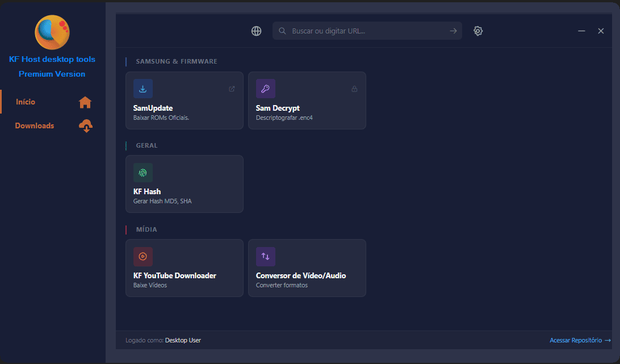The width and height of the screenshot is (620, 364).
Task: Switch to the Downloads section
Action: pos(35,125)
